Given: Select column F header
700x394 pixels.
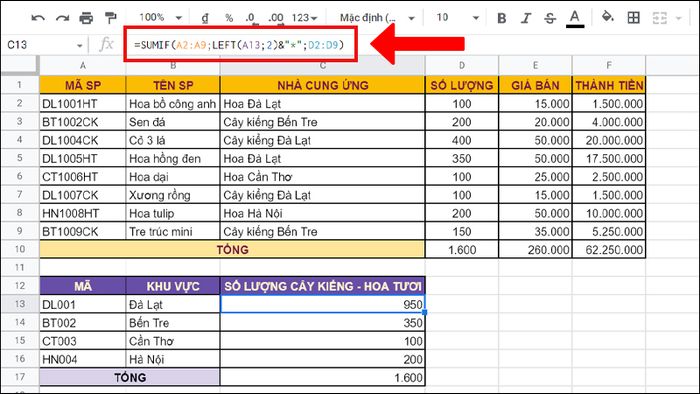Looking at the screenshot, I should click(x=609, y=66).
